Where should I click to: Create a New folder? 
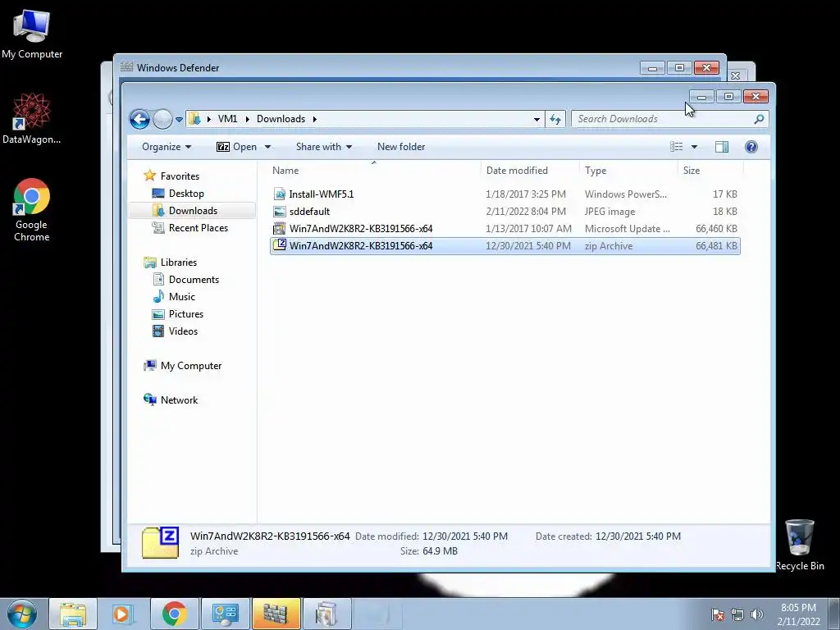pos(400,147)
